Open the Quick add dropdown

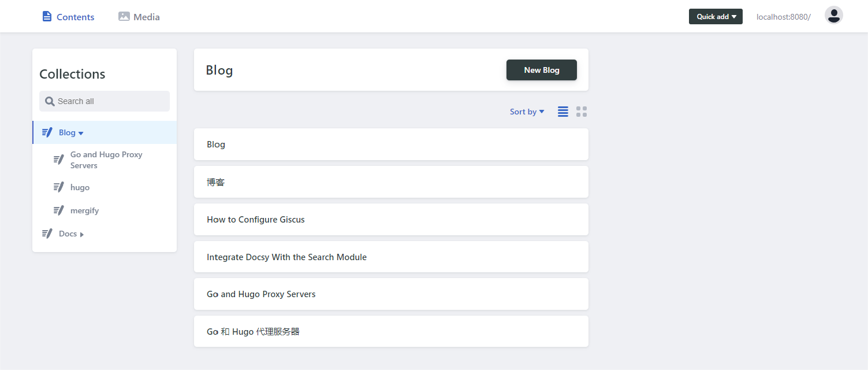(716, 17)
